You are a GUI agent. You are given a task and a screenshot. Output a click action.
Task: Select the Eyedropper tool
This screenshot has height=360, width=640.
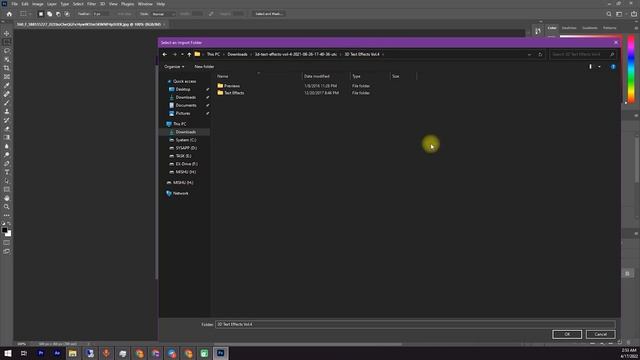7,85
